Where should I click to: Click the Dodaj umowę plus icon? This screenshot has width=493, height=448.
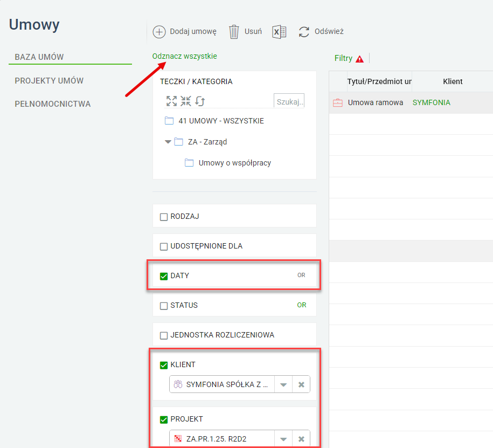click(159, 32)
